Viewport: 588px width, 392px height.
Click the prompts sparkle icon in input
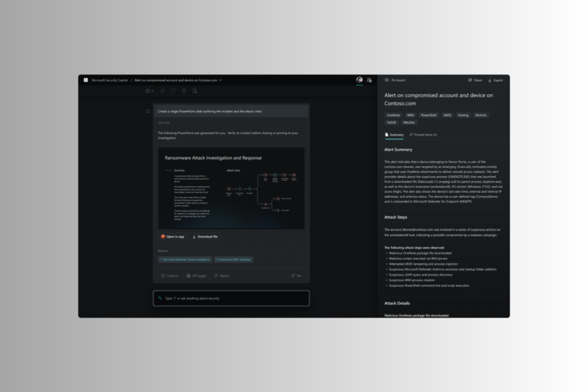[160, 298]
